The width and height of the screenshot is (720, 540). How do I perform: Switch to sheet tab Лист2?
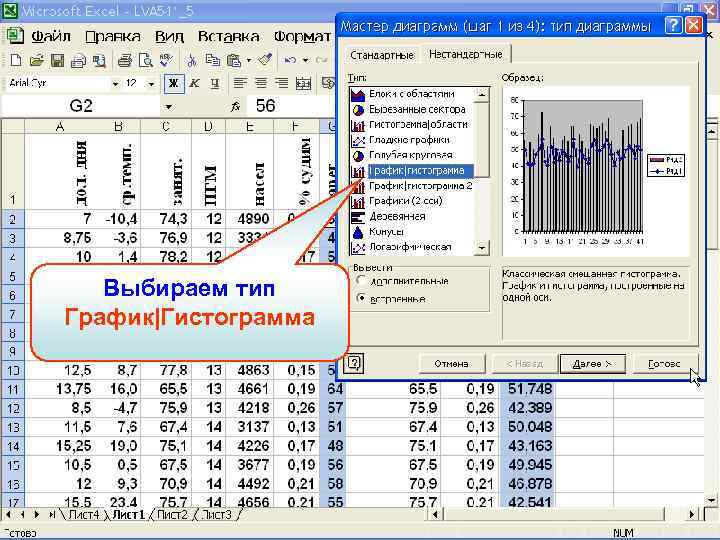pyautogui.click(x=173, y=515)
